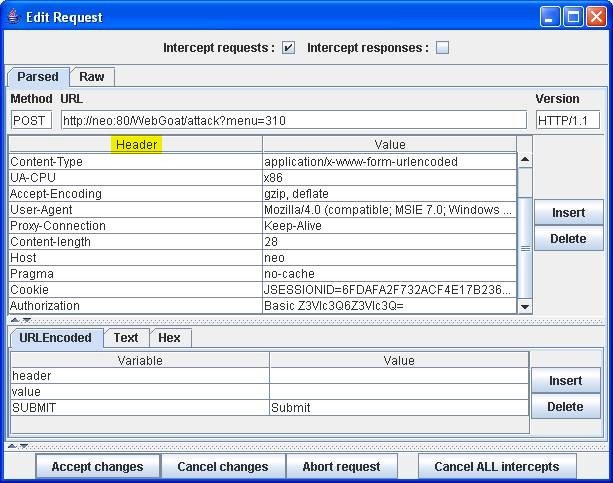Screen dimensions: 613x483
Task: Click the neo host value cell
Action: pyautogui.click(x=389, y=258)
